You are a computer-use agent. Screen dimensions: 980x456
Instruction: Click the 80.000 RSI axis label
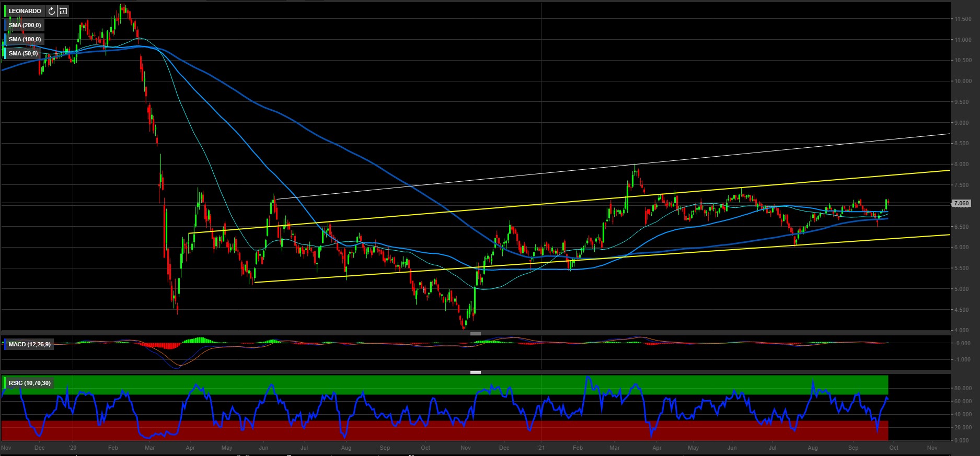coord(963,389)
